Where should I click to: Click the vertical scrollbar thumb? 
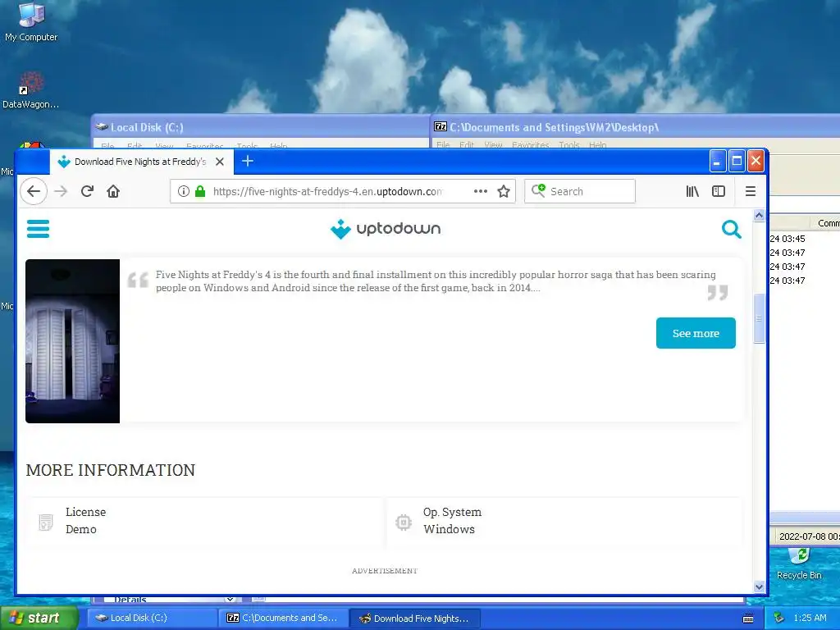pyautogui.click(x=759, y=318)
